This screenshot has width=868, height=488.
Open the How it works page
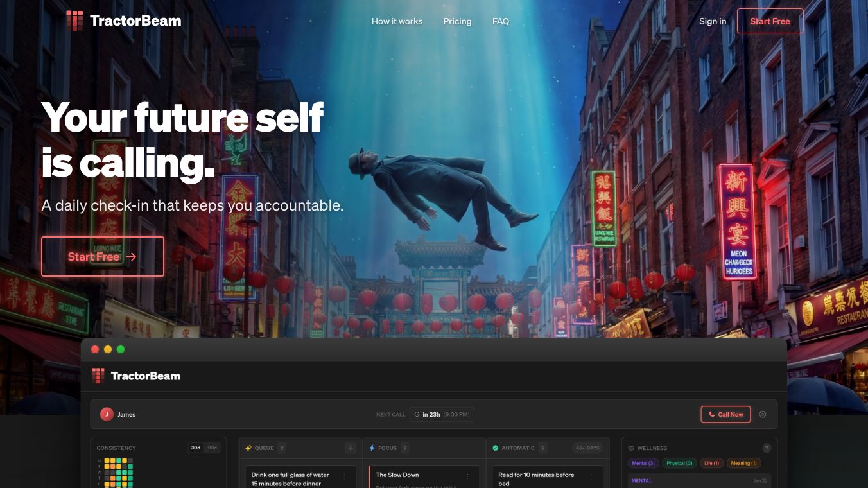(x=397, y=21)
